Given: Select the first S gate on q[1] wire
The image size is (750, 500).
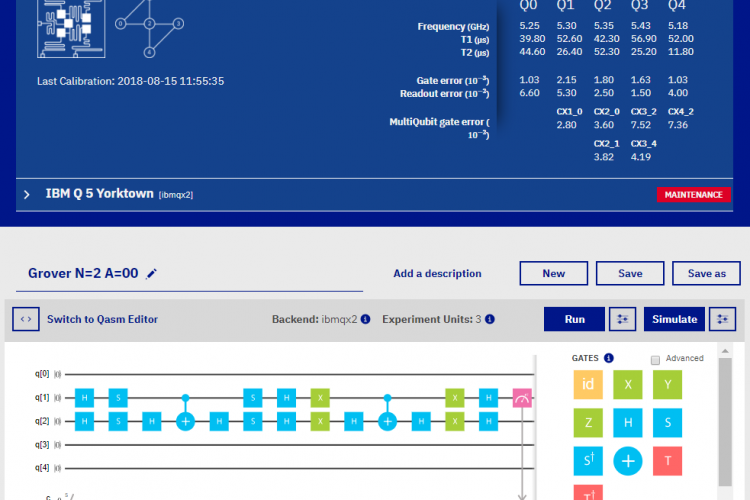Looking at the screenshot, I should click(118, 398).
